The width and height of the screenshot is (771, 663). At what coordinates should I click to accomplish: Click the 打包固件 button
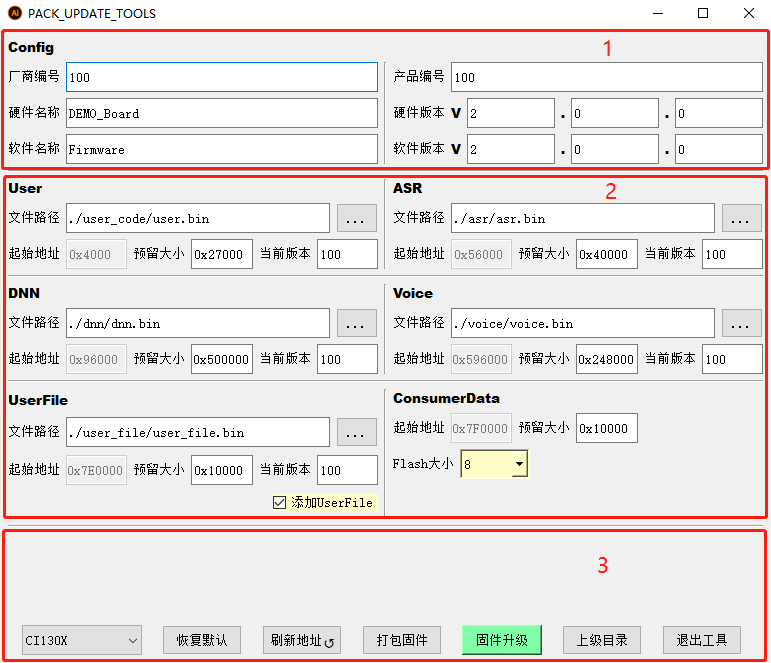[402, 640]
